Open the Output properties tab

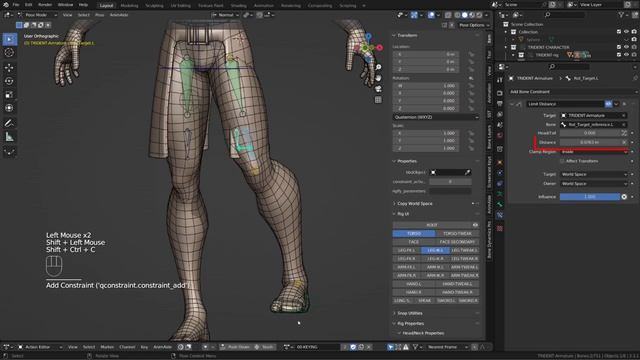tap(500, 104)
